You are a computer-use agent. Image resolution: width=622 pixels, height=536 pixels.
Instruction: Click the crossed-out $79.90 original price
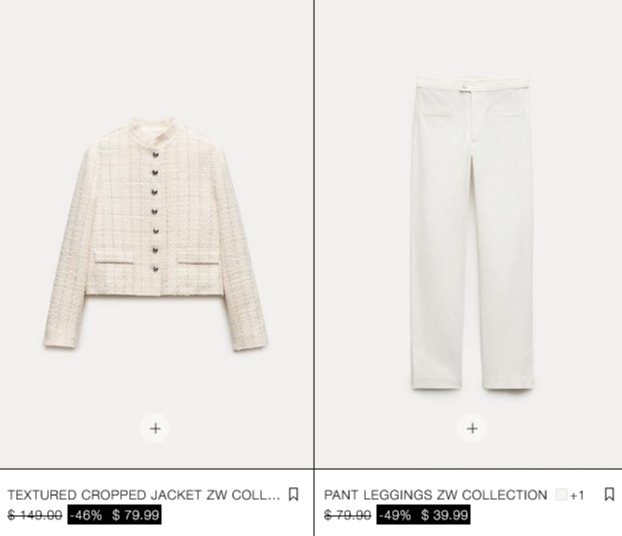click(x=347, y=515)
